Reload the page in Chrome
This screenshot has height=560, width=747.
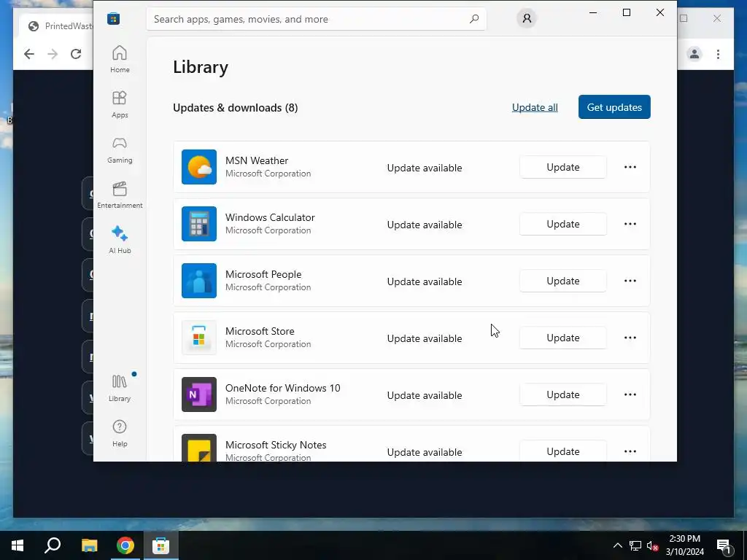[x=76, y=54]
